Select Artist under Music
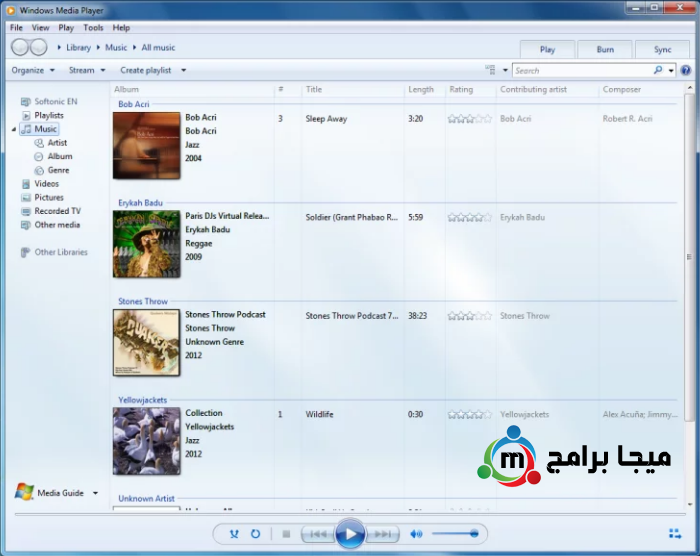 tap(51, 142)
